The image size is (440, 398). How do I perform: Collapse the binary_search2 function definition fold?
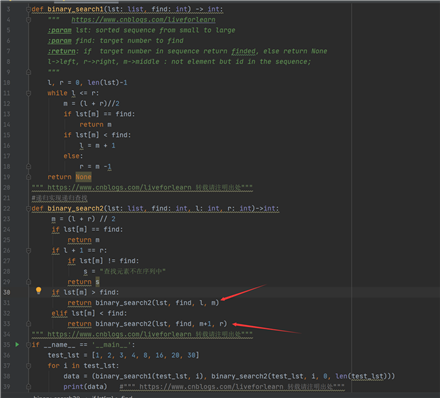tap(29, 209)
